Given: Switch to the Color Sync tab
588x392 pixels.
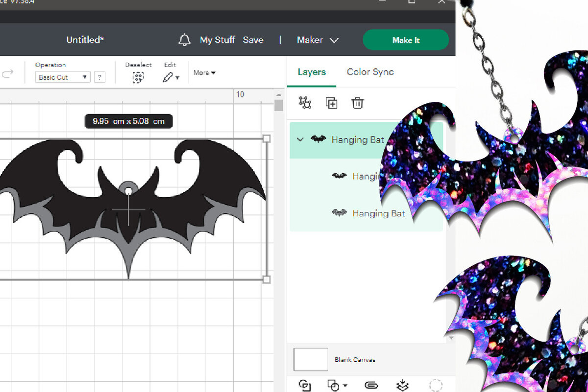Looking at the screenshot, I should pos(370,72).
